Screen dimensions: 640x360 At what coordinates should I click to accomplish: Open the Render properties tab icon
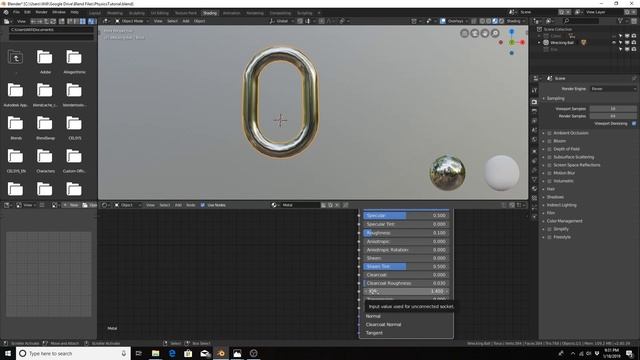(534, 102)
